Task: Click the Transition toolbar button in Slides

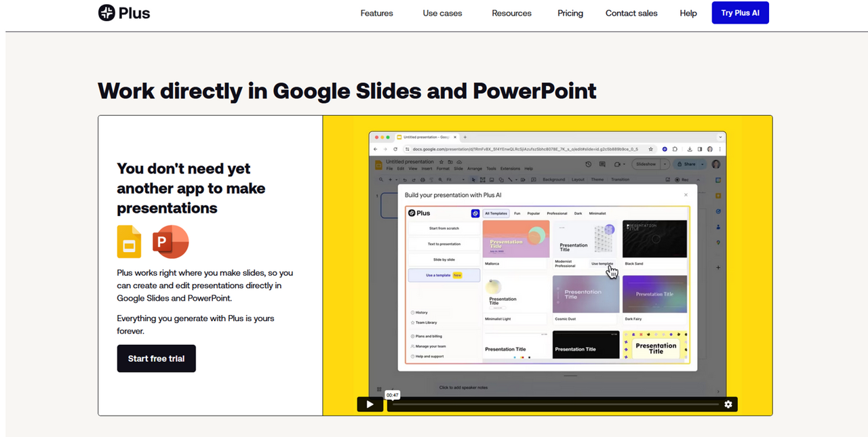Action: coord(620,180)
